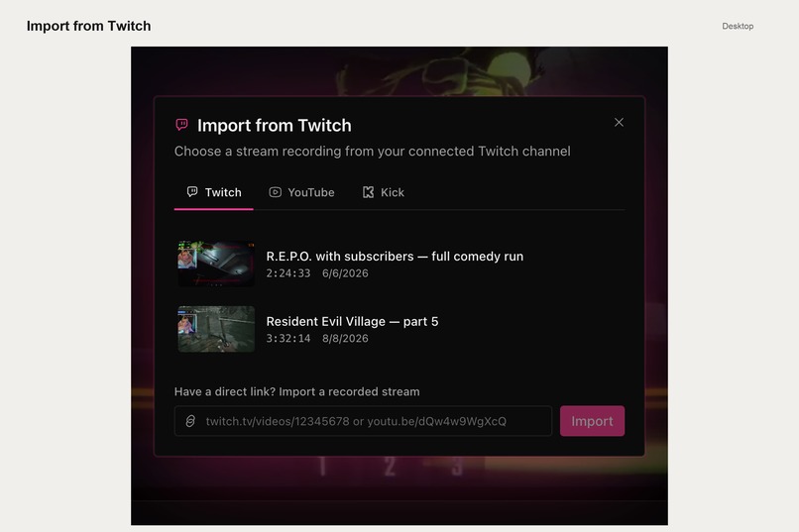Select the Twitch tab

click(213, 192)
